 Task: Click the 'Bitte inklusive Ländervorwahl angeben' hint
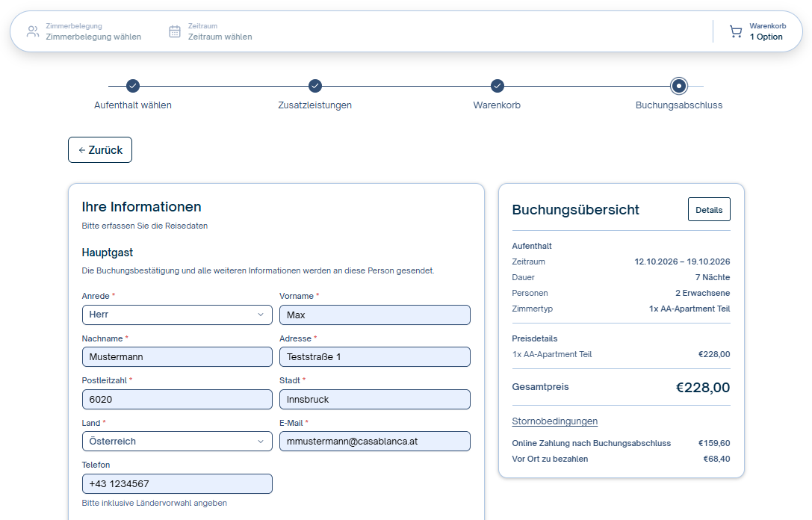click(x=155, y=503)
